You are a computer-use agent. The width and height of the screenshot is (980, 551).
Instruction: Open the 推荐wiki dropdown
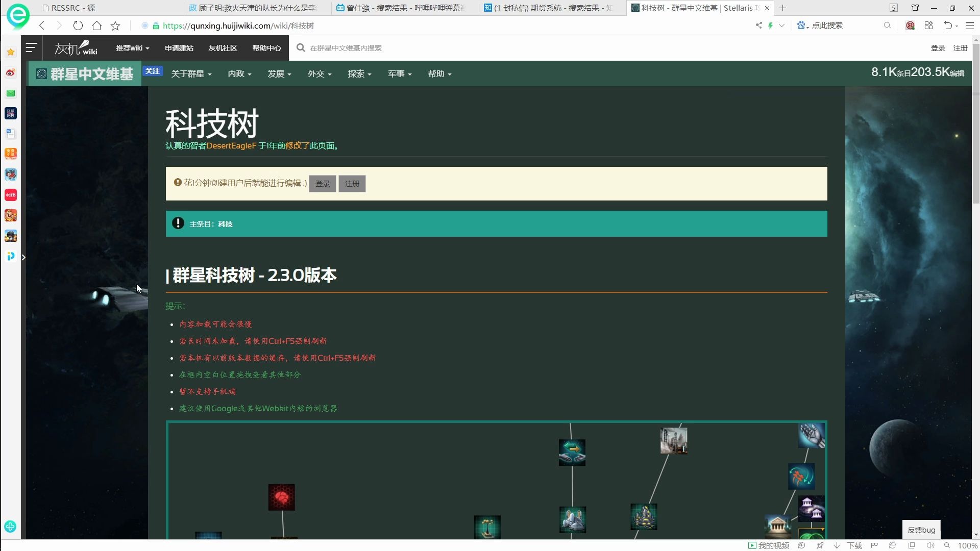tap(132, 47)
